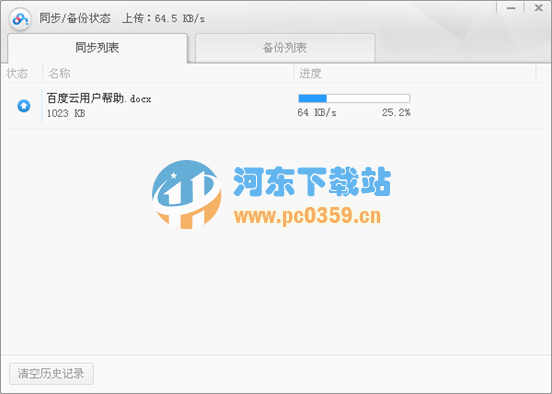Click the 同步/备份状态 window title
552x394 pixels.
click(75, 18)
